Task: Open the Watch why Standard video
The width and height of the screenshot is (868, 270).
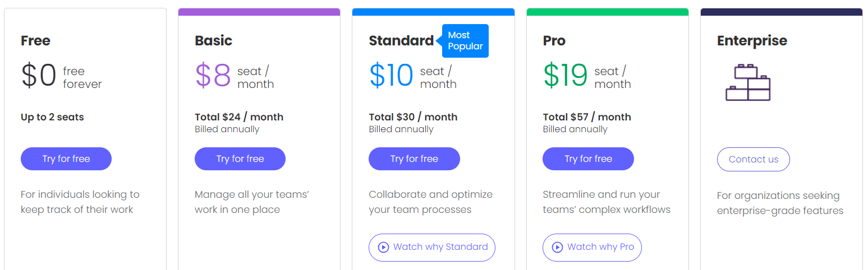Action: (x=432, y=247)
